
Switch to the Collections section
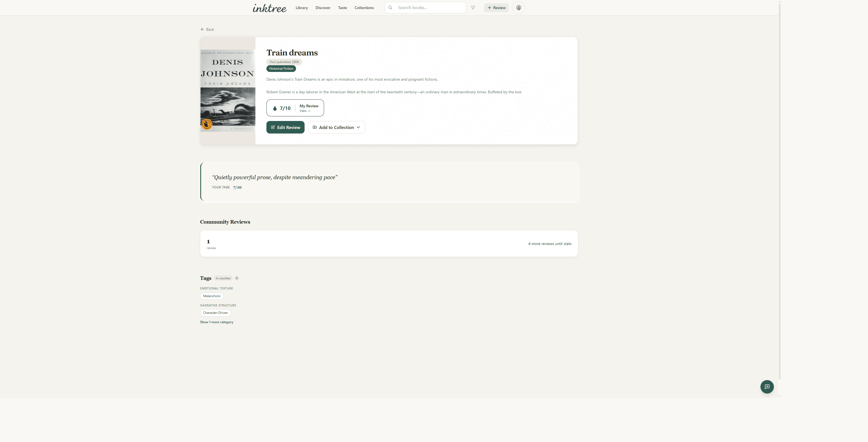(364, 7)
